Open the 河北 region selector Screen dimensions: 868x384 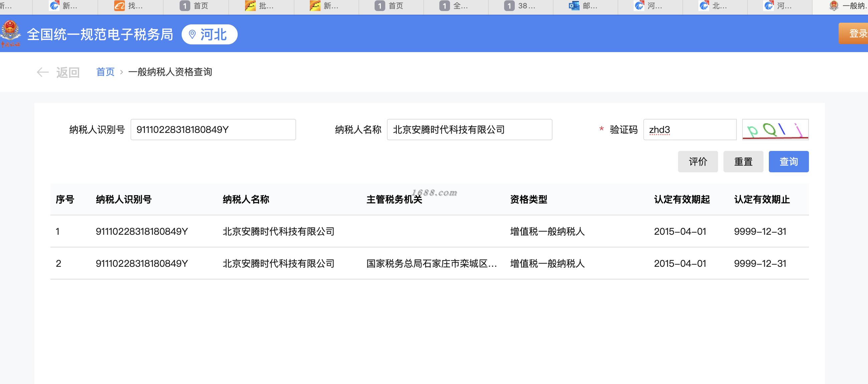210,34
